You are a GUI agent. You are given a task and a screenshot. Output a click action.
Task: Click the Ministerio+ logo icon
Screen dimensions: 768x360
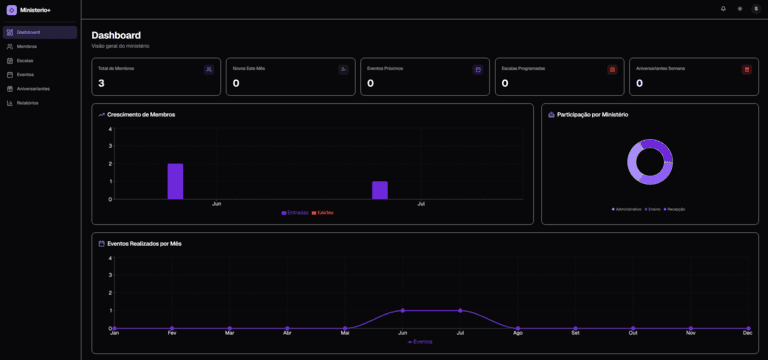(x=12, y=10)
